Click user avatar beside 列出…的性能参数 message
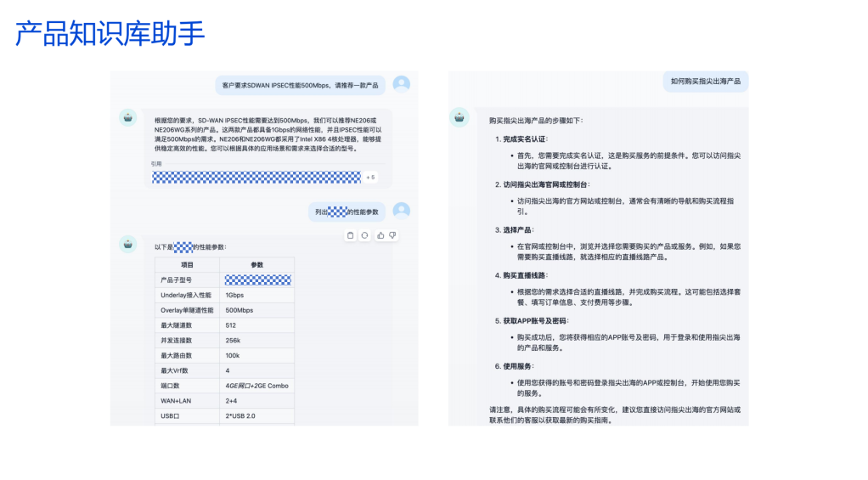The image size is (868, 480). click(x=402, y=211)
